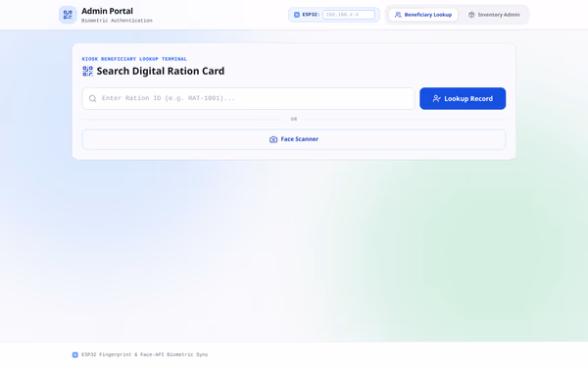Click the ESP32 chip icon in header
This screenshot has width=588, height=368.
click(x=297, y=15)
